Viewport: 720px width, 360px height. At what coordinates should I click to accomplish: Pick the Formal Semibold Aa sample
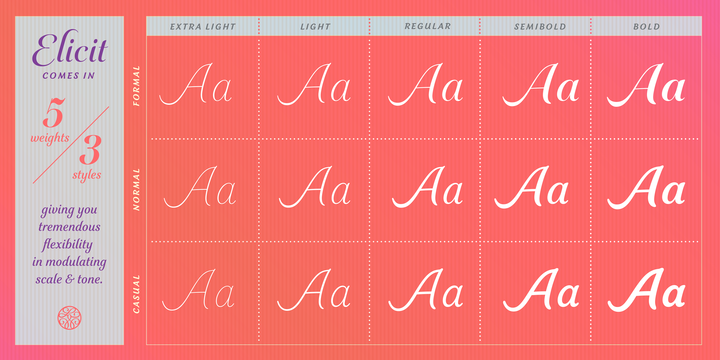point(540,84)
